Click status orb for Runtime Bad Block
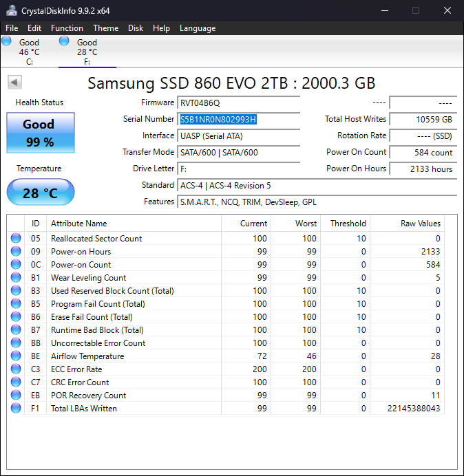The width and height of the screenshot is (464, 476). pos(16,329)
